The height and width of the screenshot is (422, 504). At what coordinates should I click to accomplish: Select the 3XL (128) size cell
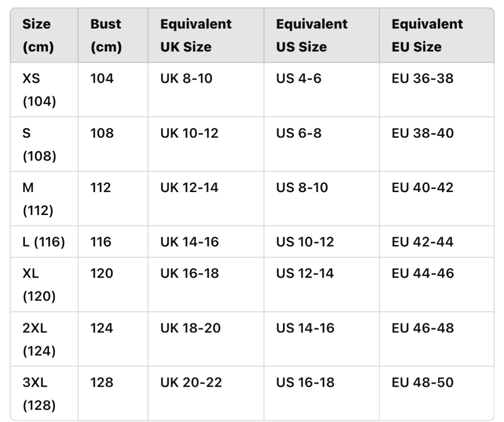pyautogui.click(x=39, y=394)
